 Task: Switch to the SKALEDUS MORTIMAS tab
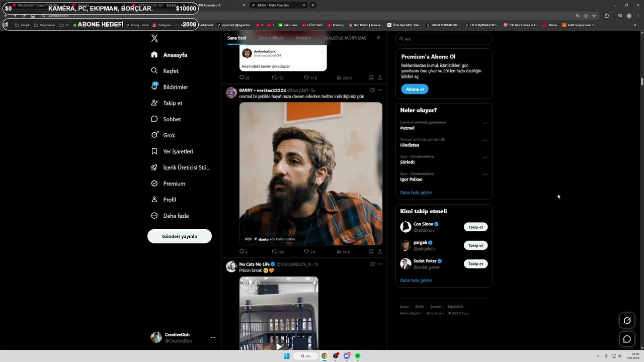click(345, 38)
